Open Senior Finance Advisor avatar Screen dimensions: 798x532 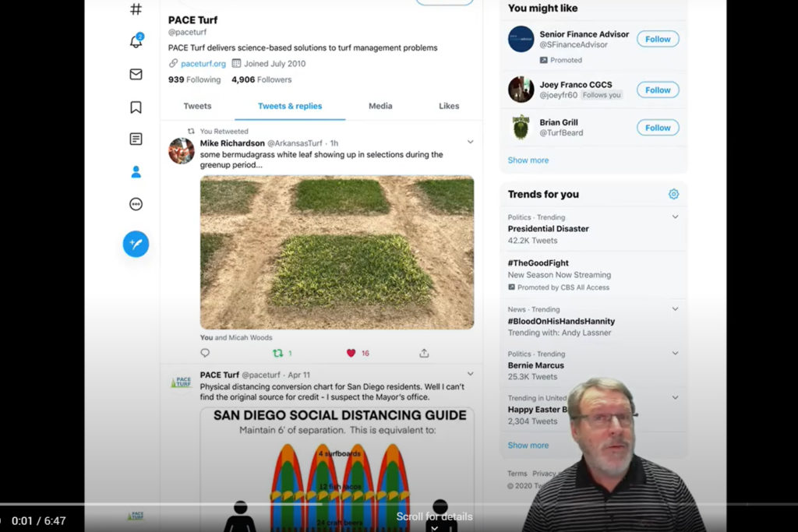[x=521, y=39]
